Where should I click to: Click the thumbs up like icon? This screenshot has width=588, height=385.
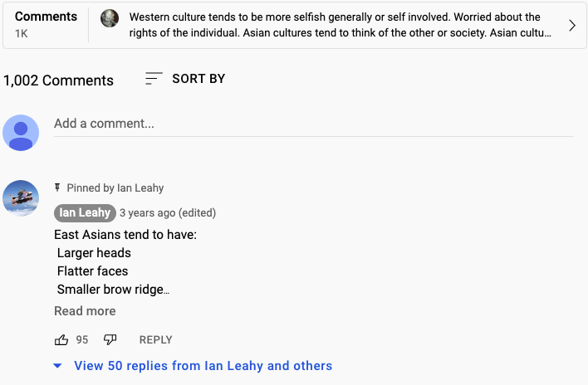point(61,339)
